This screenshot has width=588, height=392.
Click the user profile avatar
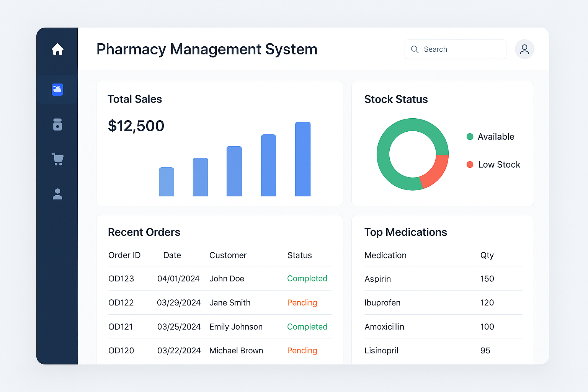[524, 49]
